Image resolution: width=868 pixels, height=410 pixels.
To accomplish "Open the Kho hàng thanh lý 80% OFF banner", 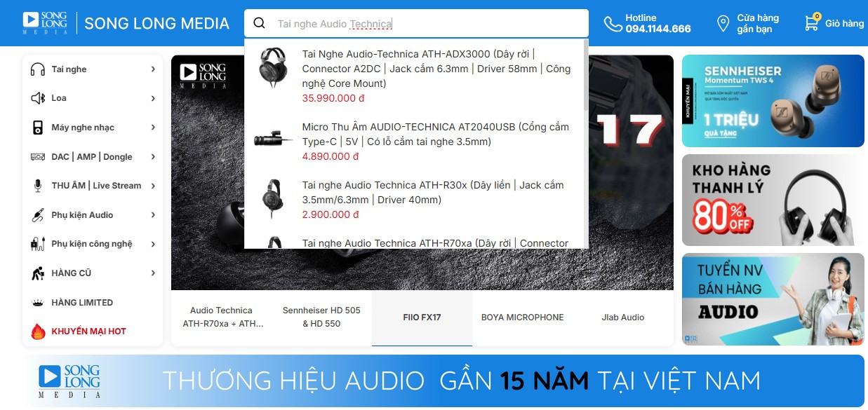I will tap(773, 200).
